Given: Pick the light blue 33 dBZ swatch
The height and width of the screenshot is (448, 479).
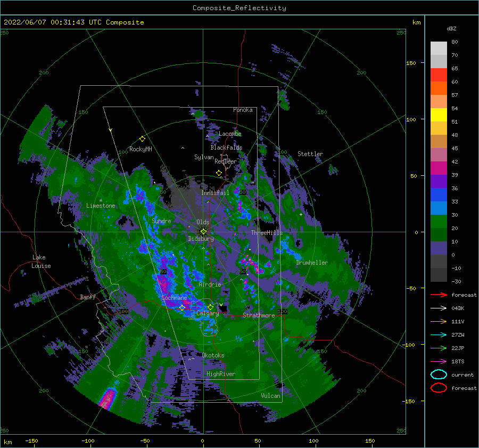Looking at the screenshot, I should pos(439,208).
